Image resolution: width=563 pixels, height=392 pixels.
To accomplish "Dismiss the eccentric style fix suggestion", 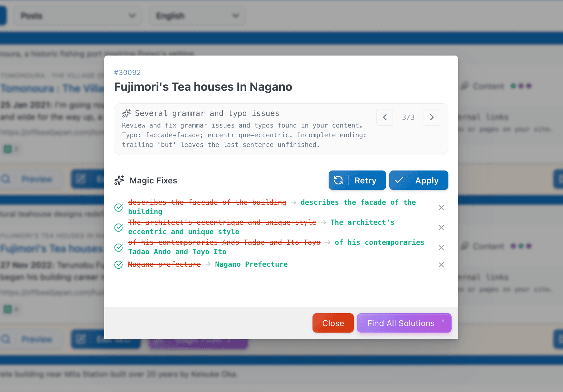I will [x=441, y=228].
